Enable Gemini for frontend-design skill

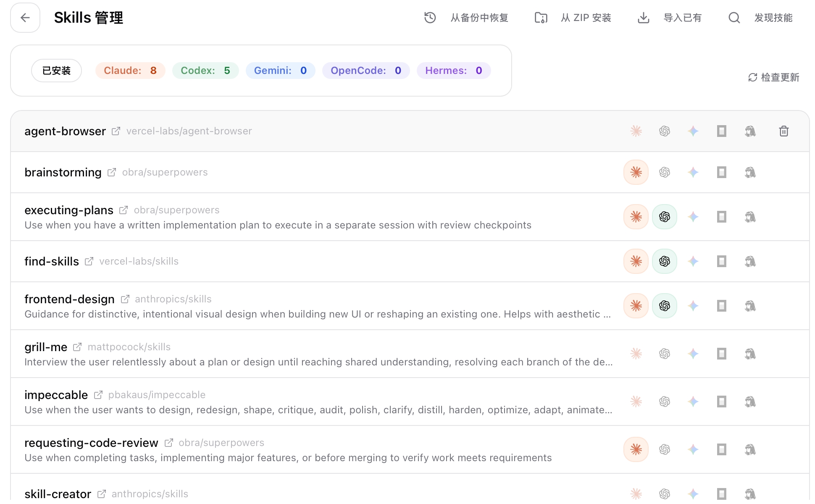(x=693, y=306)
